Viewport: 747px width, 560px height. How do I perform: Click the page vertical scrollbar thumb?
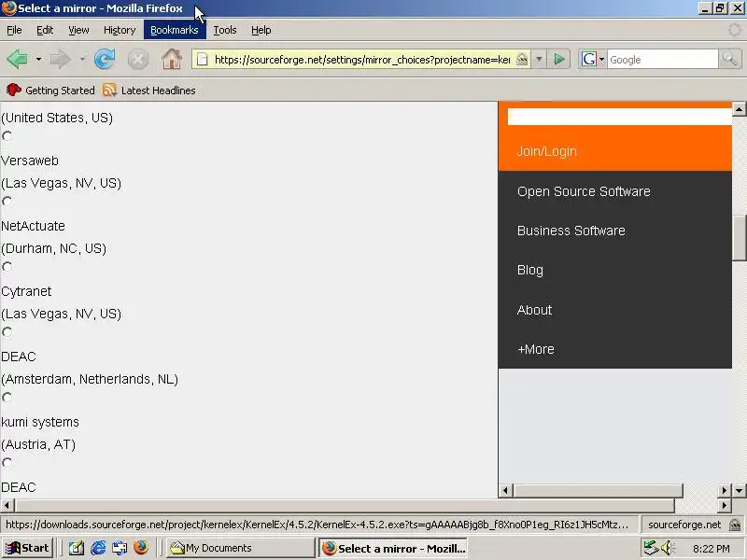739,237
